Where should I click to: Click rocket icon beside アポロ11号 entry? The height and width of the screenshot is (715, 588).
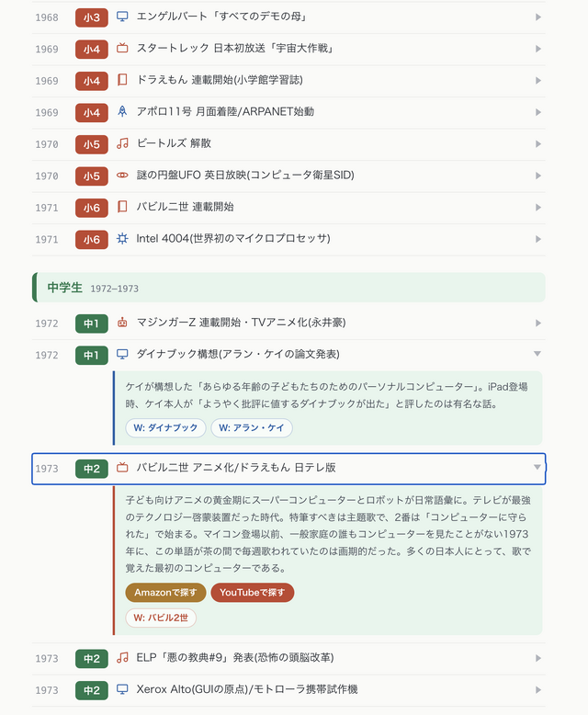122,112
